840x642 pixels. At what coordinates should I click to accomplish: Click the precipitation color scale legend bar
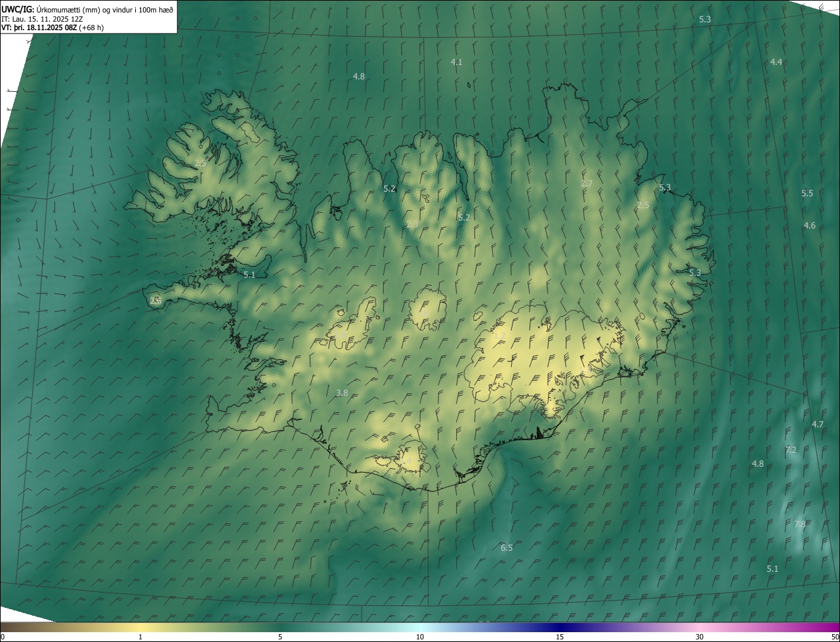pos(420,628)
